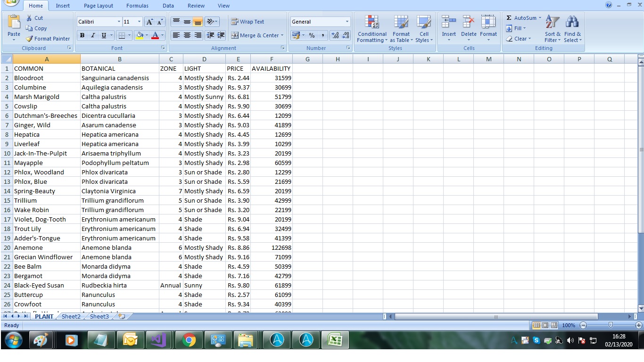Toggle Wrap Text for selected cells

248,22
